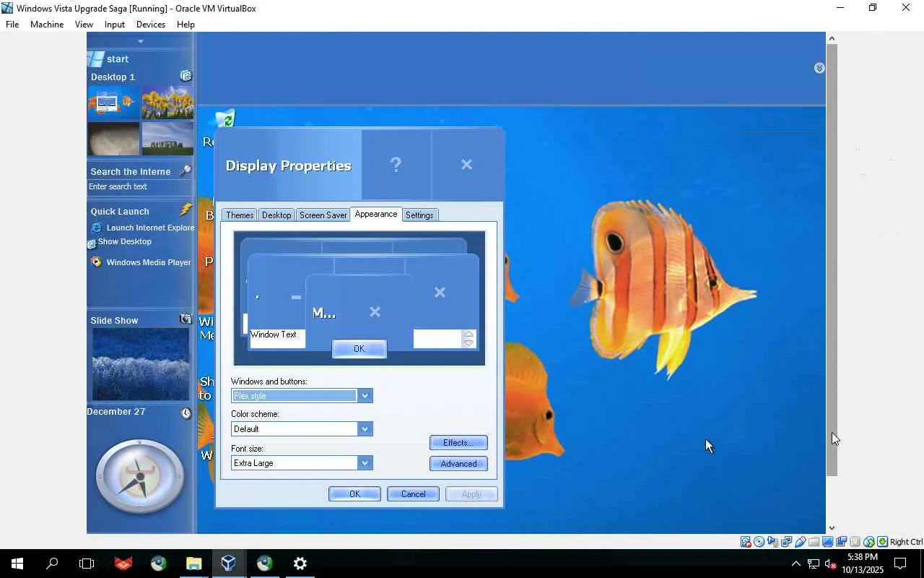
Task: Switch to the Themes tab
Action: point(240,215)
